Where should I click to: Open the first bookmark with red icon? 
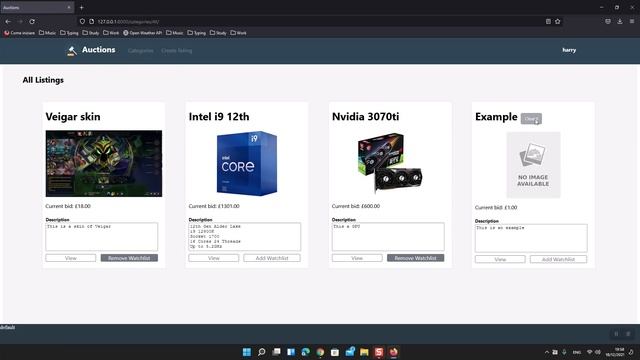pos(20,33)
